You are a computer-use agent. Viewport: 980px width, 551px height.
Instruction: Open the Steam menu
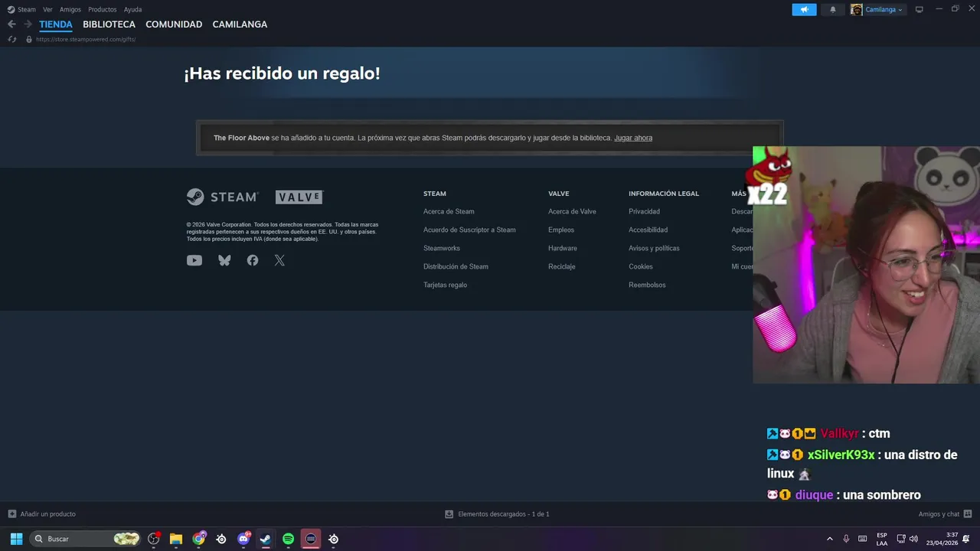pos(21,9)
